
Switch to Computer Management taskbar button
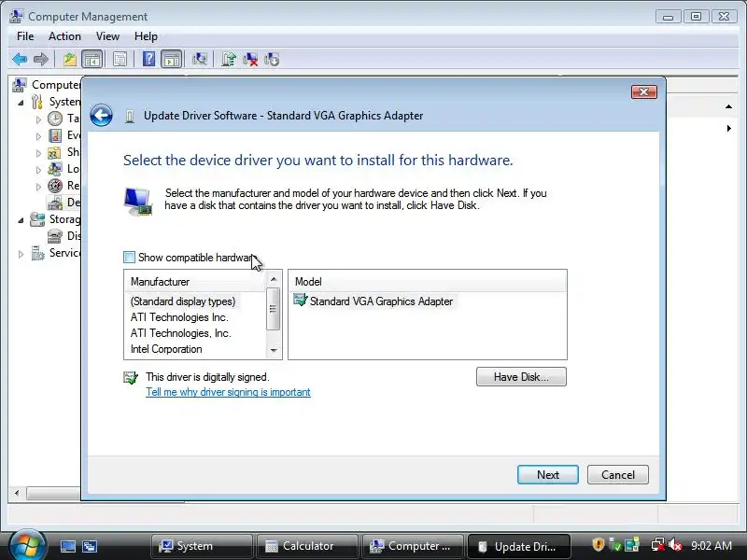(413, 546)
